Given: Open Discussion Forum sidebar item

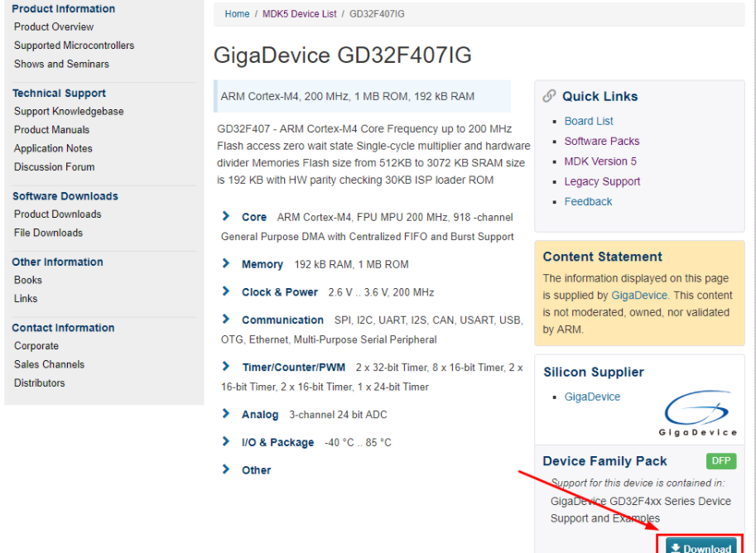Looking at the screenshot, I should [x=54, y=167].
